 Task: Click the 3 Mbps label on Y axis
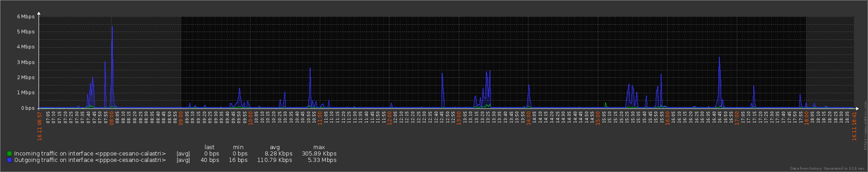click(x=26, y=62)
